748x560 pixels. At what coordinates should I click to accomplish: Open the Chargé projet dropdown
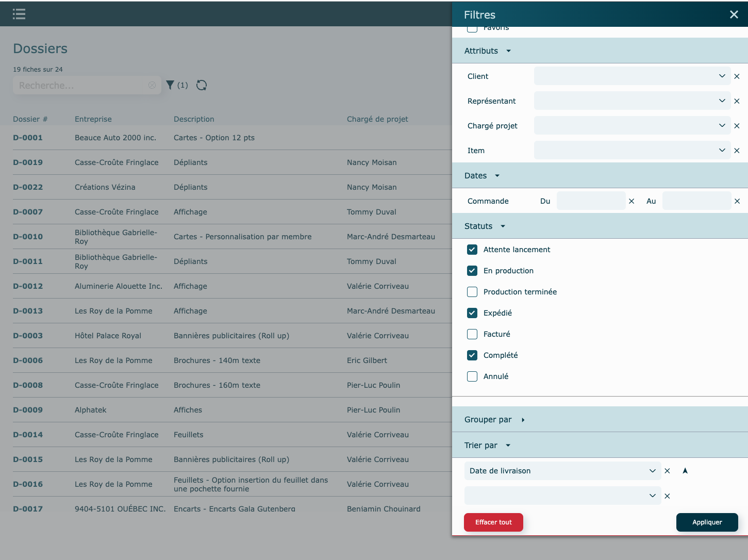(x=632, y=126)
